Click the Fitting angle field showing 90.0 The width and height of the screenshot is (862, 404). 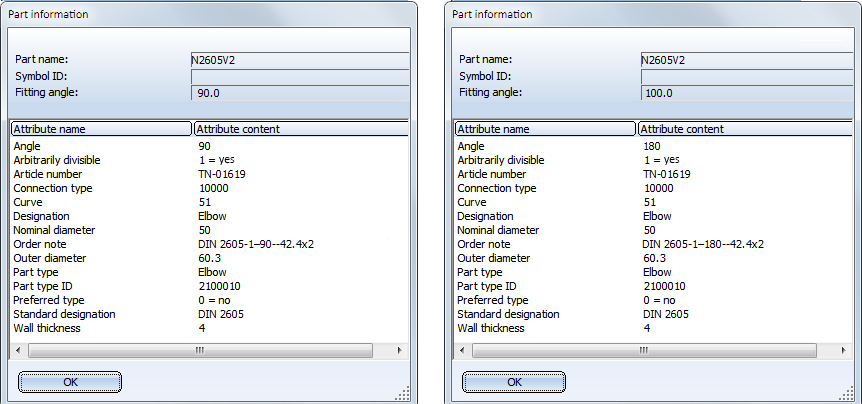tap(299, 93)
